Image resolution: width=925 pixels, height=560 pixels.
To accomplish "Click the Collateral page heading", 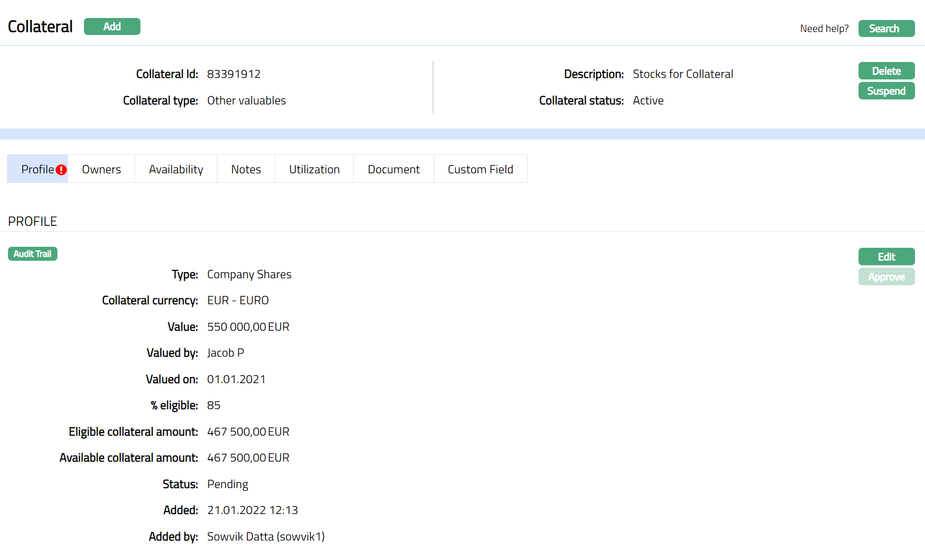I will 40,26.
